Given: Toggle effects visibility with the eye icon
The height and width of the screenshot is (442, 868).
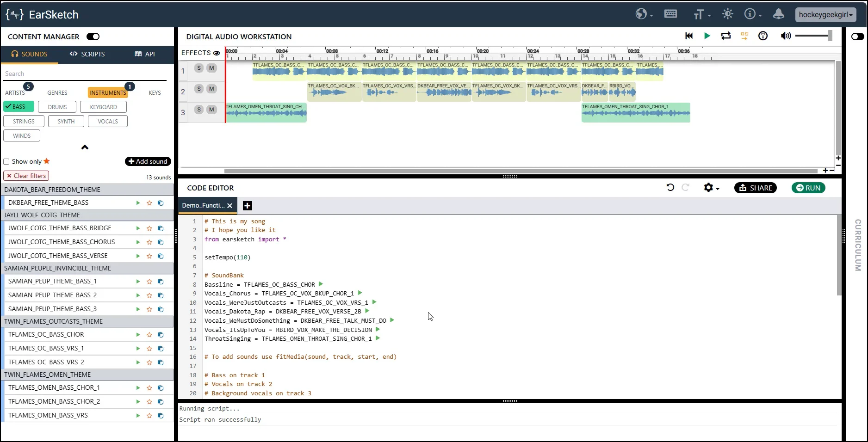Looking at the screenshot, I should click(217, 53).
